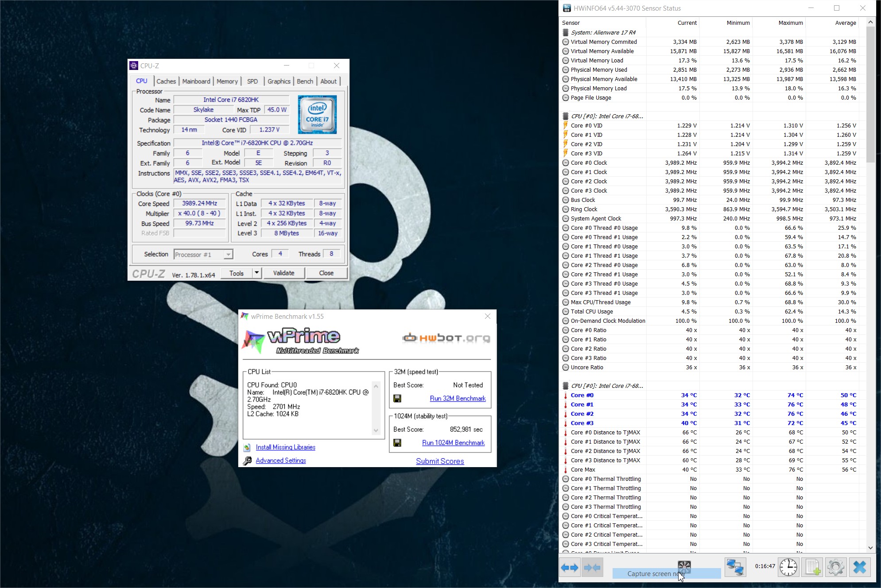Click the HWiNFO64 title bar app icon
The height and width of the screenshot is (588, 881).
click(567, 8)
